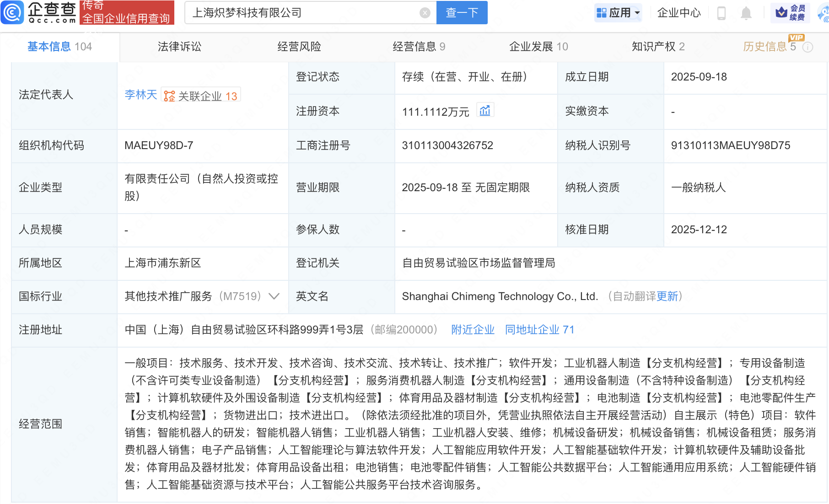Click the info icon beside 历史信息

pyautogui.click(x=808, y=47)
